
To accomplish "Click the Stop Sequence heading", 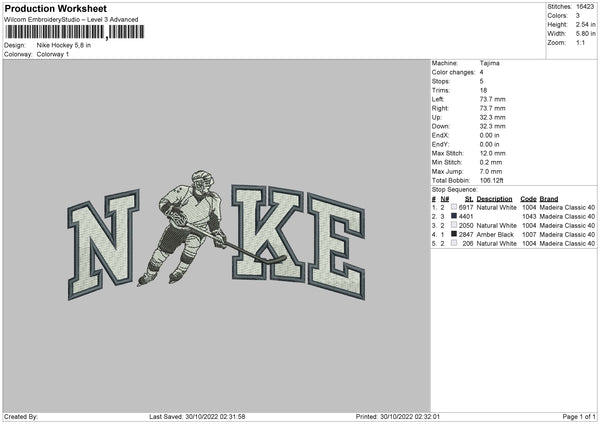I will click(x=455, y=190).
